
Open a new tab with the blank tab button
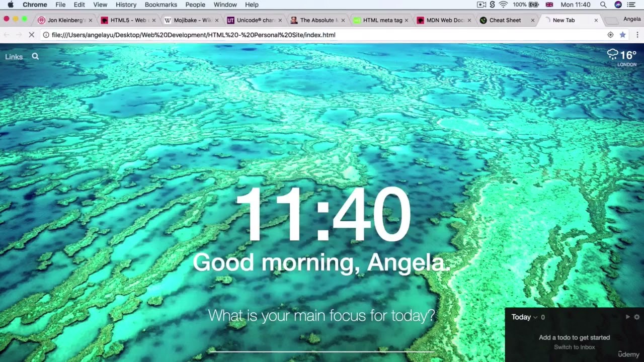click(x=611, y=21)
